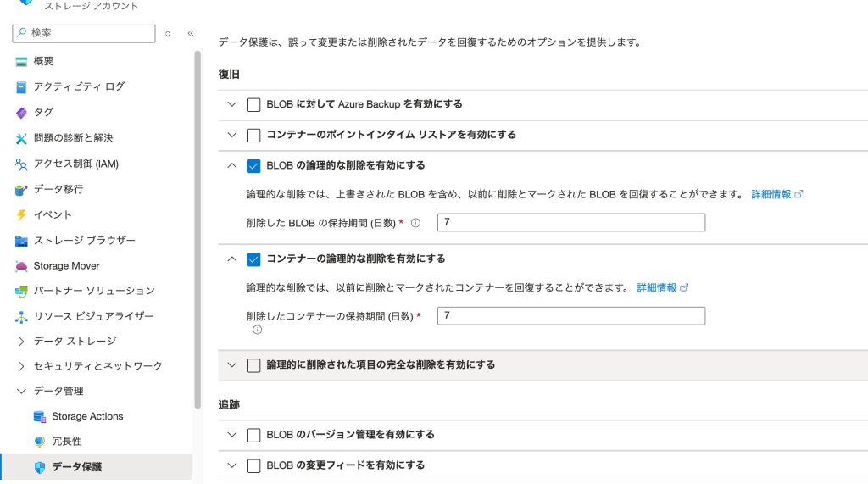
Task: Open Storage Mover from the sidebar icon
Action: tap(21, 265)
